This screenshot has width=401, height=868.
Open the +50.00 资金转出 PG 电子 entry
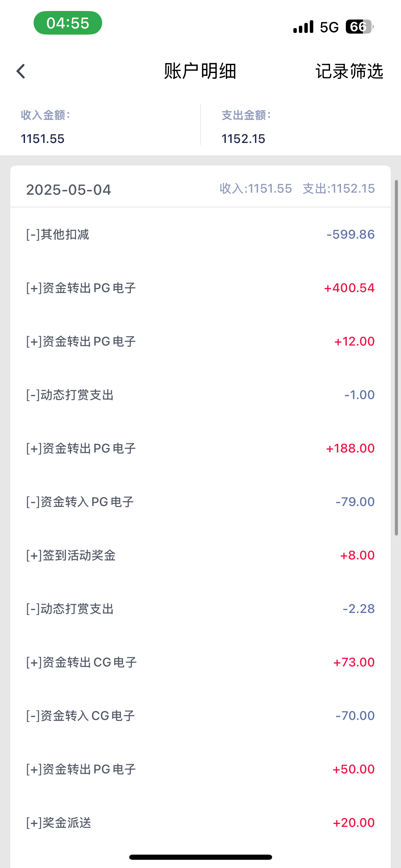click(x=200, y=769)
